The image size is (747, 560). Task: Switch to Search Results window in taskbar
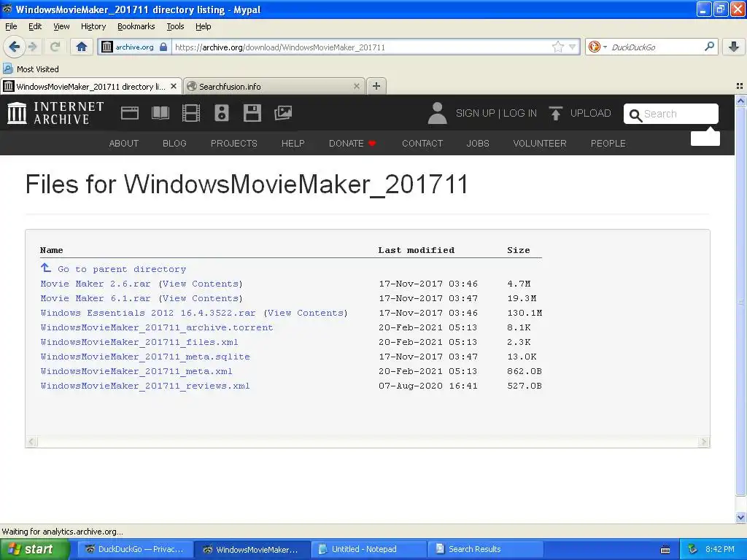click(x=486, y=550)
